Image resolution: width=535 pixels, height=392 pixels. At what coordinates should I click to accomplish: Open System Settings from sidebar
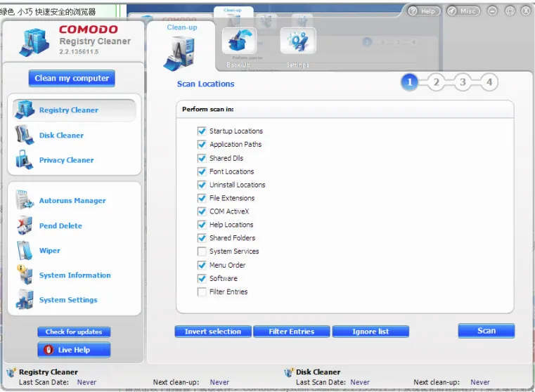(x=68, y=300)
